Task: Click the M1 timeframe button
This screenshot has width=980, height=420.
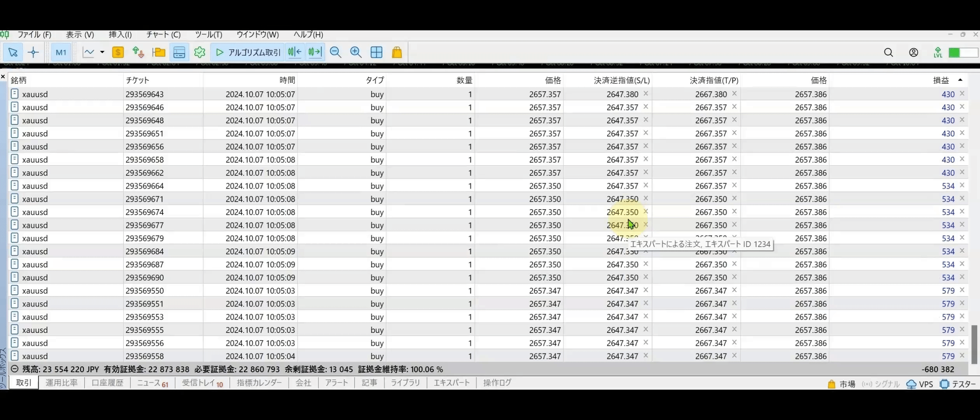Action: pyautogui.click(x=61, y=52)
